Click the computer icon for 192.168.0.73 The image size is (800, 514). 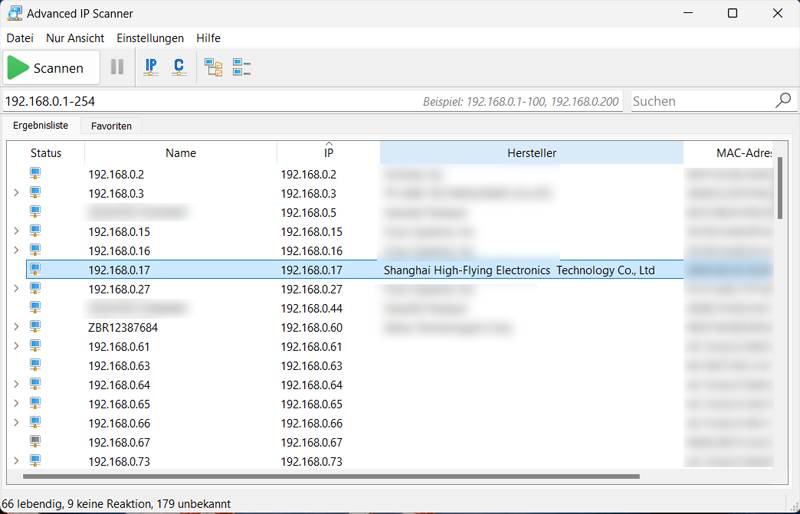(x=35, y=461)
